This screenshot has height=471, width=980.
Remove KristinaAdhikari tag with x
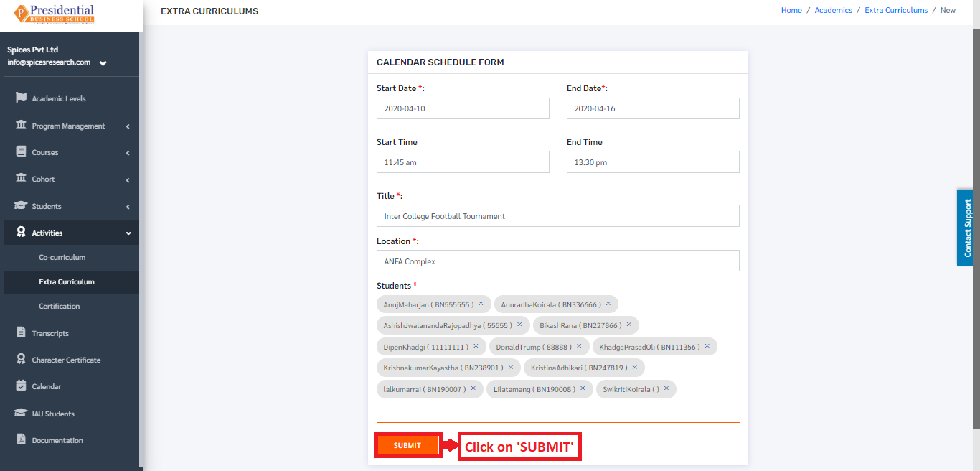[634, 367]
